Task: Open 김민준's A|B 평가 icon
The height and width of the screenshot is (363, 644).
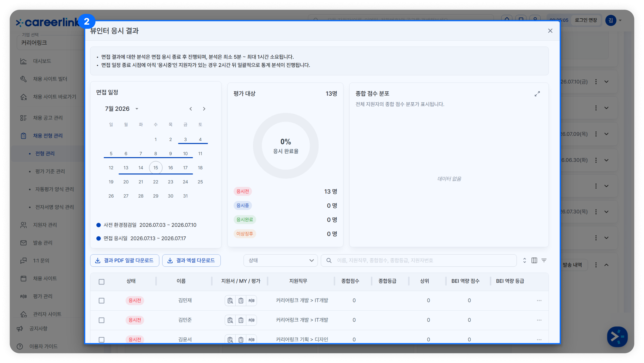Action: (251, 320)
